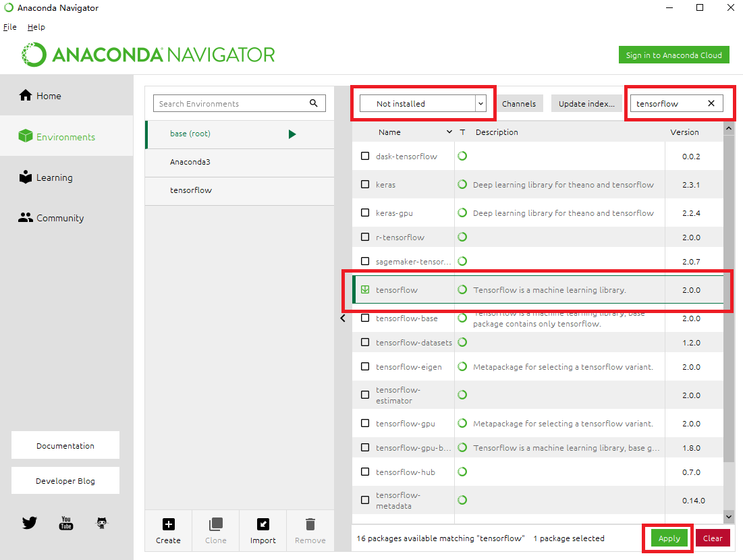Click the search environments magnifier icon
This screenshot has height=560, width=743.
pyautogui.click(x=313, y=103)
